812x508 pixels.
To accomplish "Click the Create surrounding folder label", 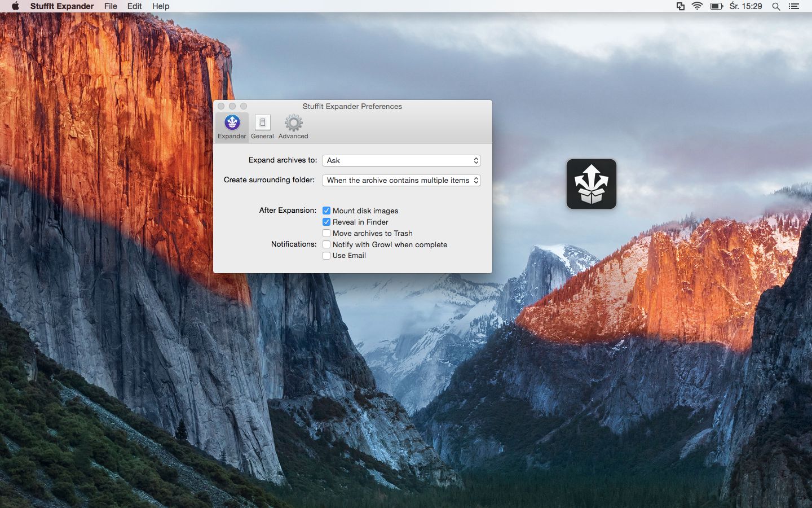I will click(x=270, y=179).
